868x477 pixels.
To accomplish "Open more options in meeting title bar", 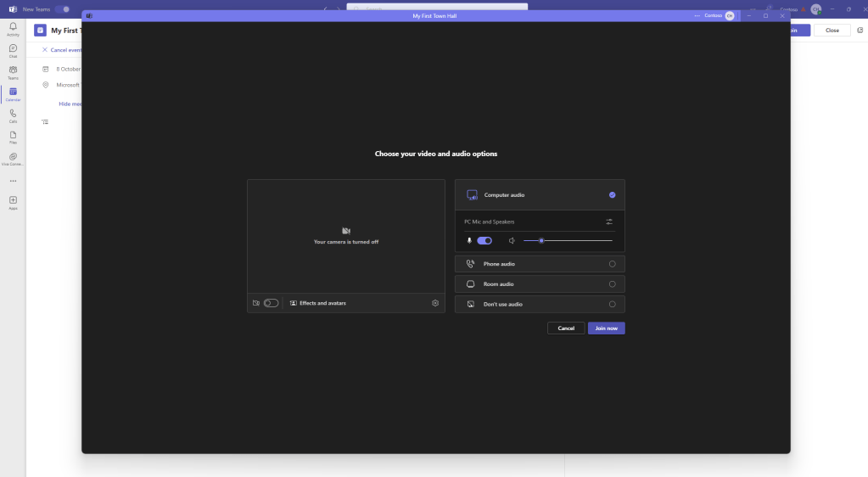I will tap(697, 15).
